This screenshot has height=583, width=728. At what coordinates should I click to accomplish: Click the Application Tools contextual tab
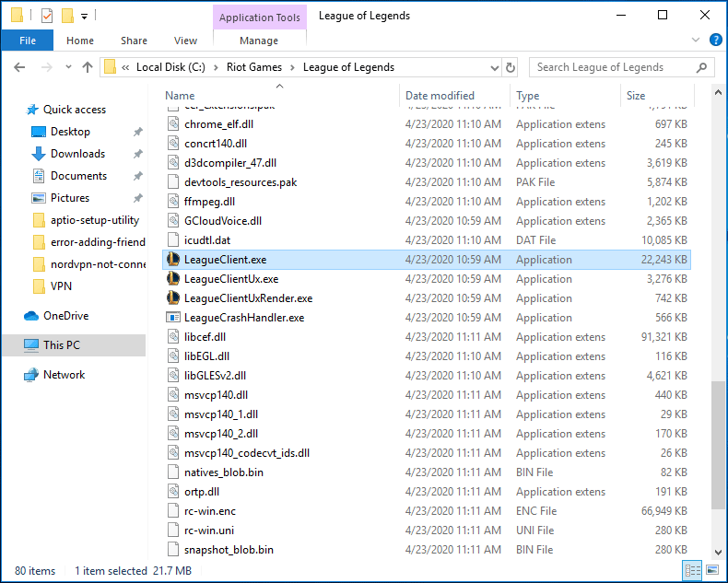(260, 17)
